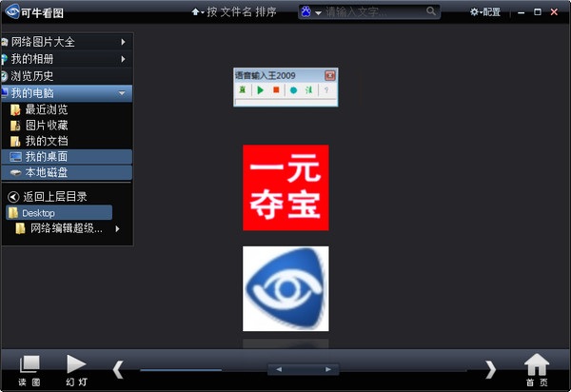
Task: Click the Desktop folder icon
Action: (13, 213)
